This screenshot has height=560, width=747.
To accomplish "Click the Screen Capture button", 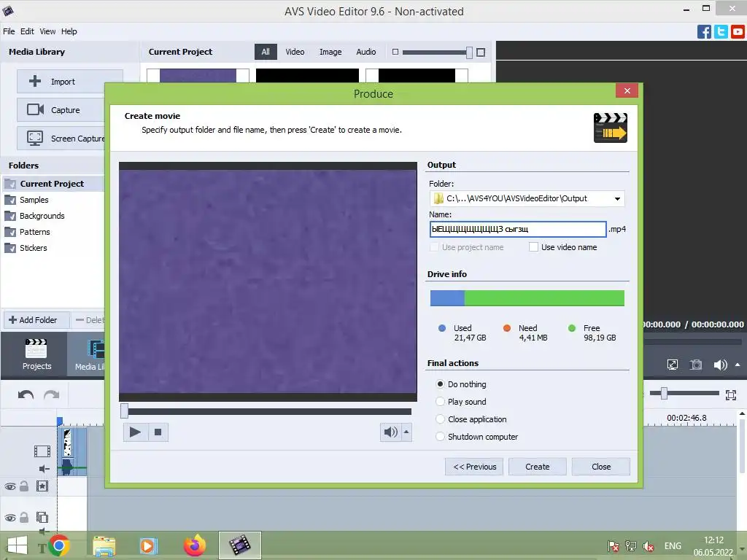I will pos(61,139).
